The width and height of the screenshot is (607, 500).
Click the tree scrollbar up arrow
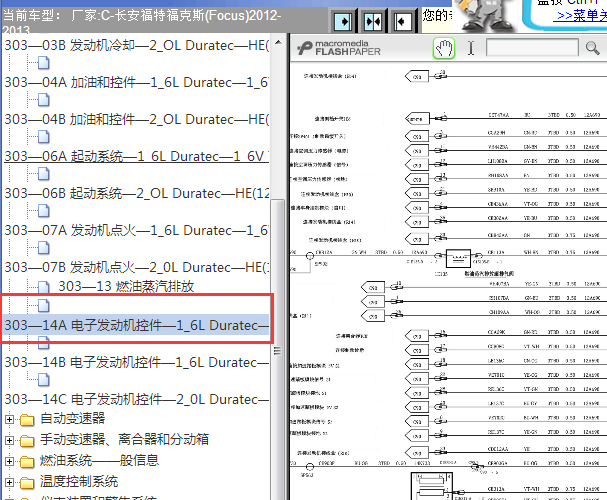point(278,42)
